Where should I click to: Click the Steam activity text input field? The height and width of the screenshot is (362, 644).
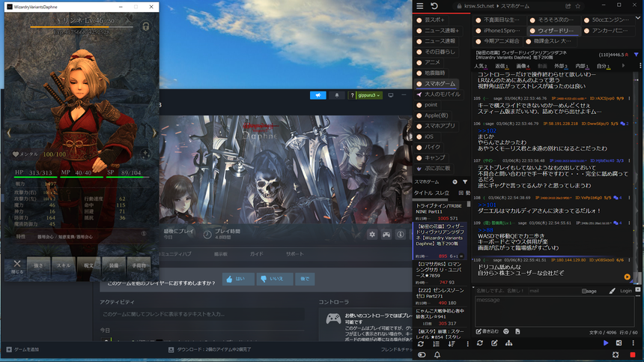202,314
